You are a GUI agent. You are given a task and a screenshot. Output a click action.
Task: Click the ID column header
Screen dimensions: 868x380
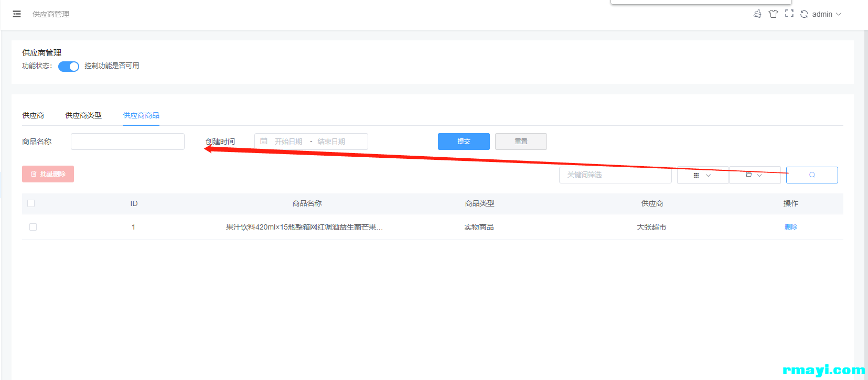click(134, 203)
